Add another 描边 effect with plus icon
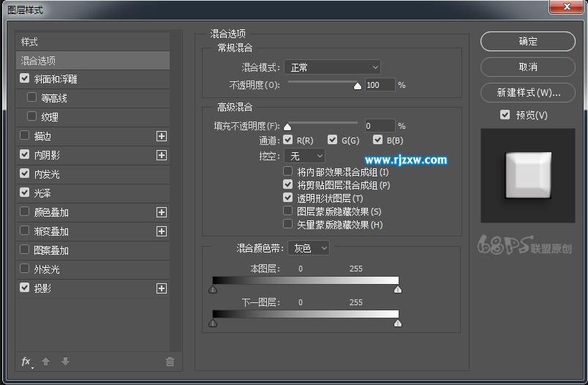The width and height of the screenshot is (588, 385). coord(162,136)
